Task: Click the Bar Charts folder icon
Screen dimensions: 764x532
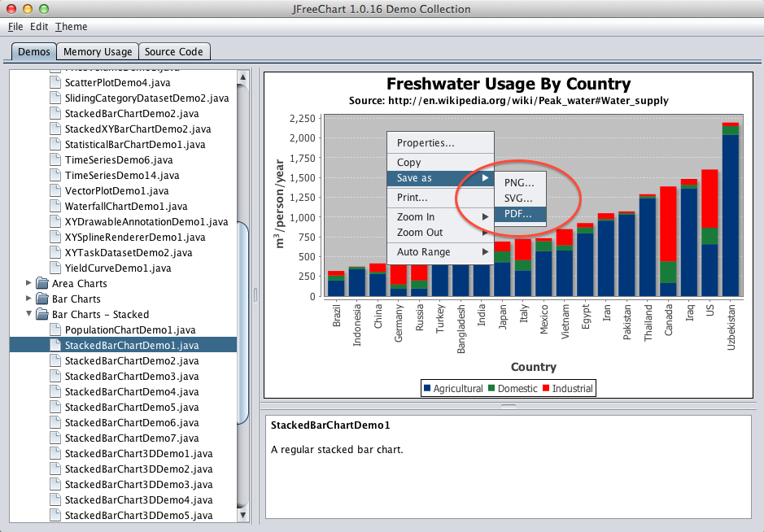Action: pyautogui.click(x=42, y=299)
